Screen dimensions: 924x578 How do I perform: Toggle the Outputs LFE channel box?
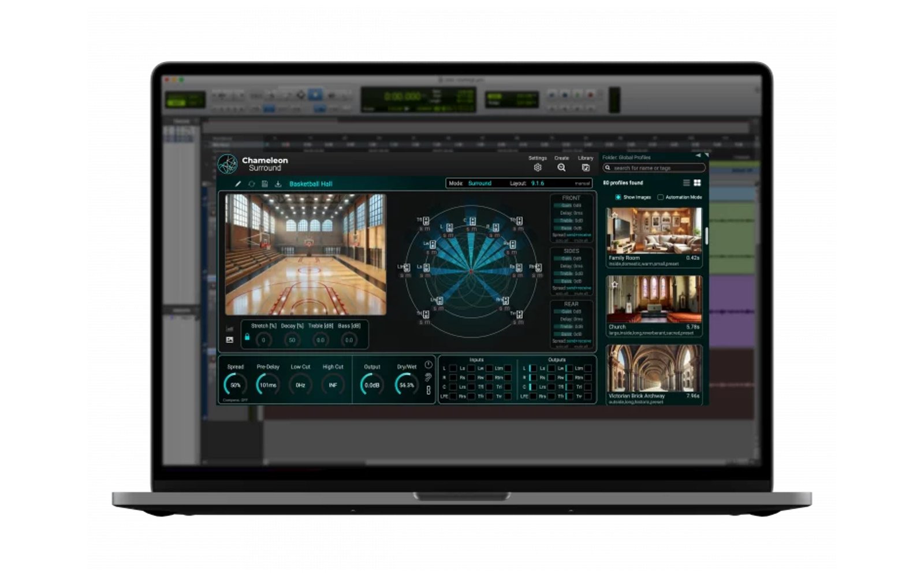533,397
